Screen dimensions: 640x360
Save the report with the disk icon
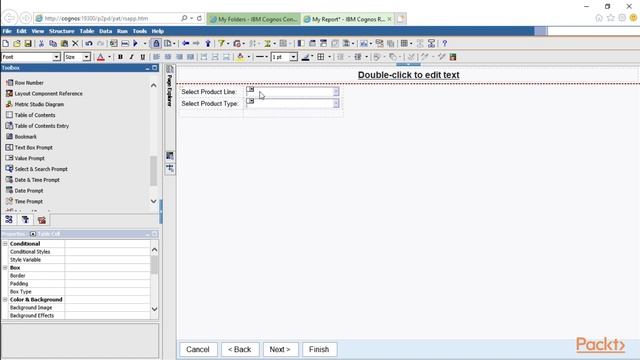point(28,43)
